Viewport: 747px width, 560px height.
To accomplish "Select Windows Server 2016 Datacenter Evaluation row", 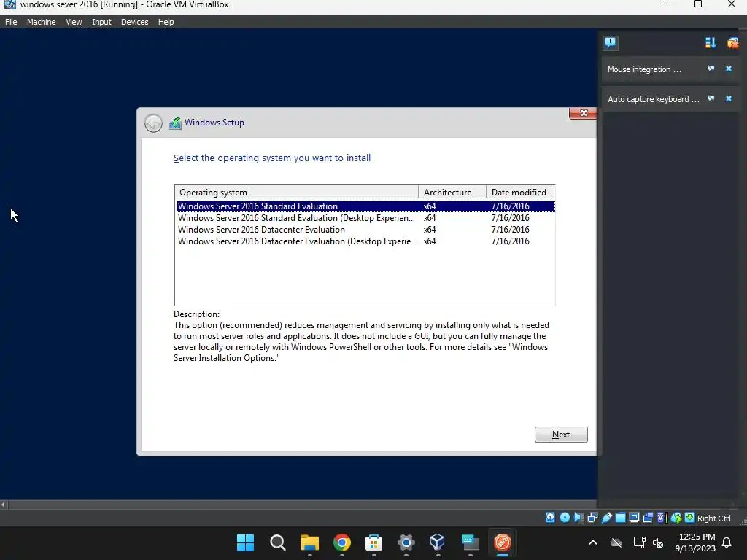I will pyautogui.click(x=365, y=230).
